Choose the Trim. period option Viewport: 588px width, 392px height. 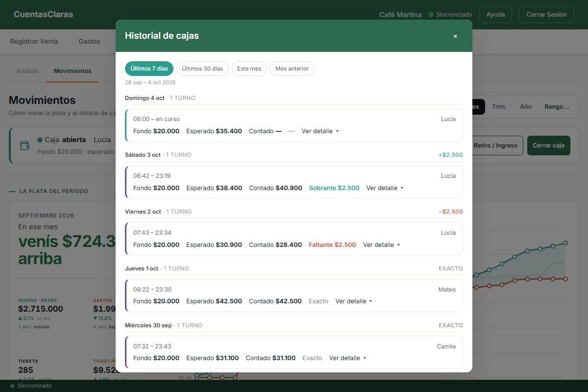tap(499, 107)
